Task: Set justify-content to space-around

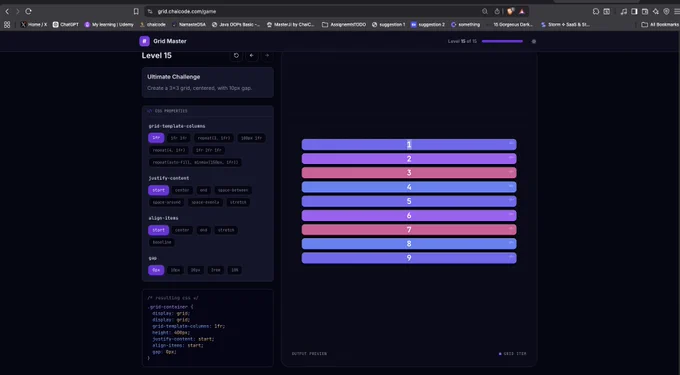Action: (x=167, y=202)
